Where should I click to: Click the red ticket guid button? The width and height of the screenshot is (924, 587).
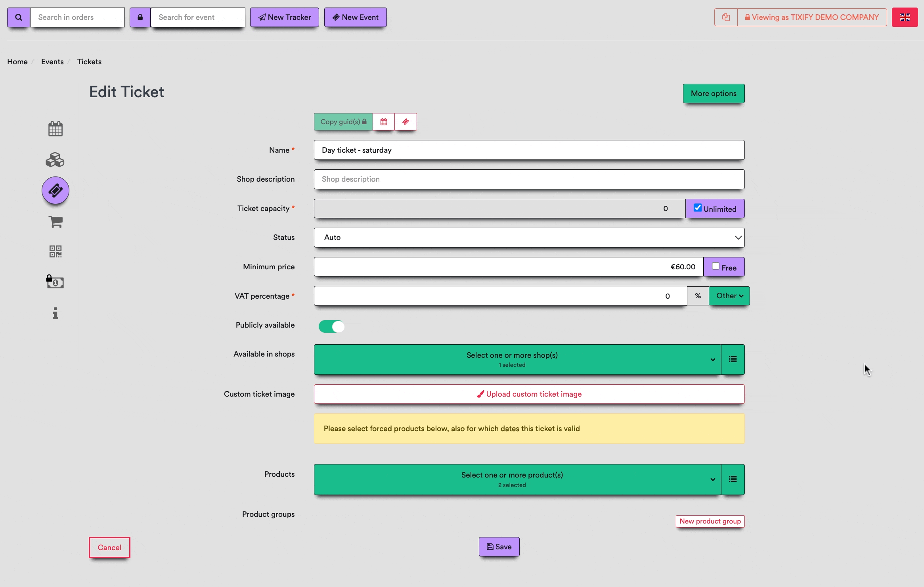point(406,122)
